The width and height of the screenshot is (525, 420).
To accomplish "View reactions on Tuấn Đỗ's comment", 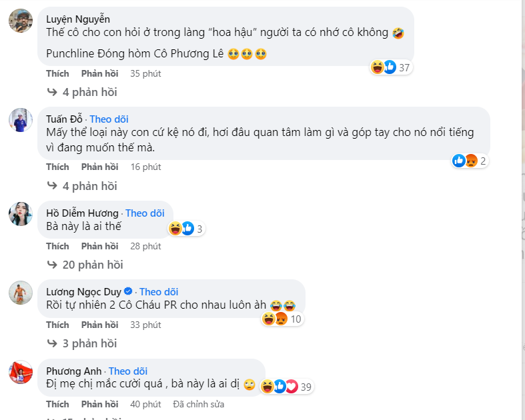I will (470, 160).
